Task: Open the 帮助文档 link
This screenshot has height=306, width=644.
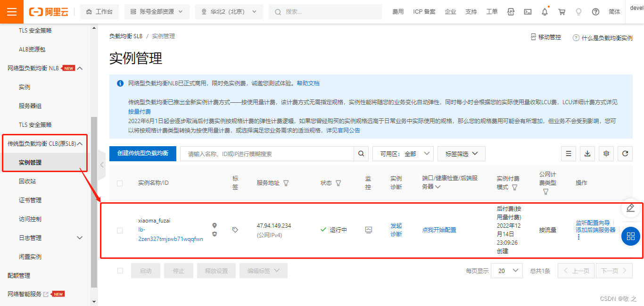Action: (x=308, y=83)
